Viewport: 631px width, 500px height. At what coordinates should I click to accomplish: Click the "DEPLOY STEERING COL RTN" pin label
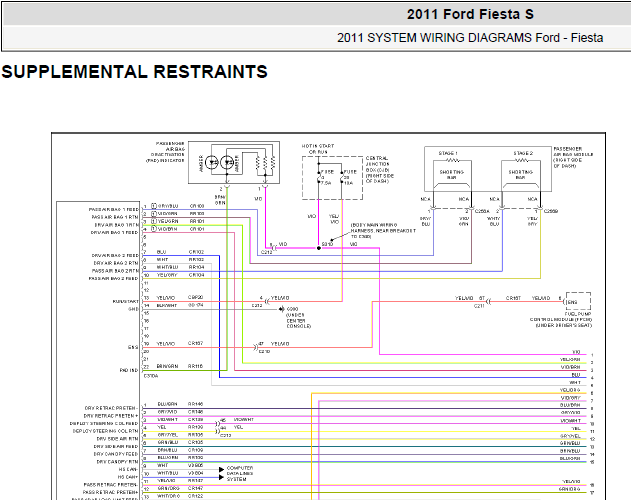click(105, 431)
